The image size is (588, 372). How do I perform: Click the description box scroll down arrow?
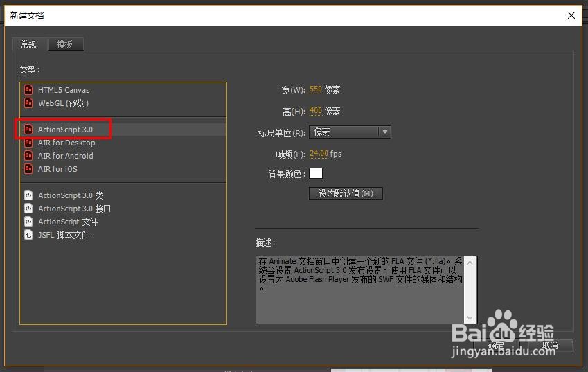coord(470,318)
